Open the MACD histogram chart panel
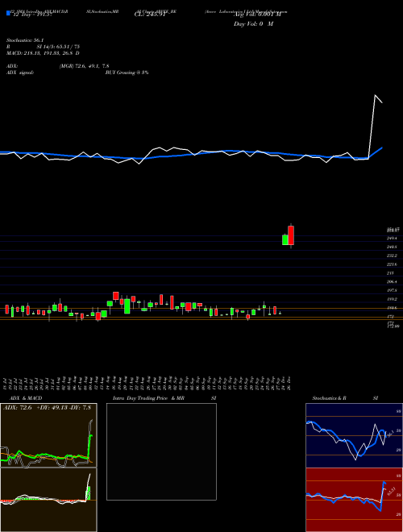Viewport: 403px width, 532px height. [48, 500]
